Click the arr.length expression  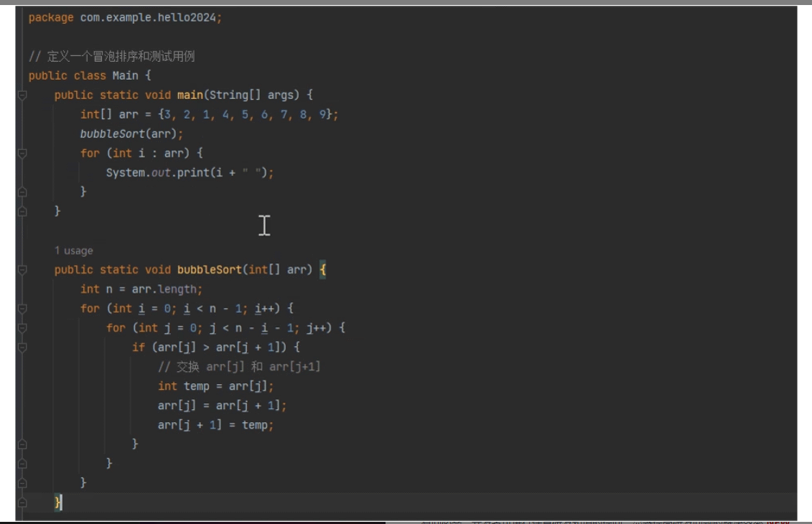point(167,289)
